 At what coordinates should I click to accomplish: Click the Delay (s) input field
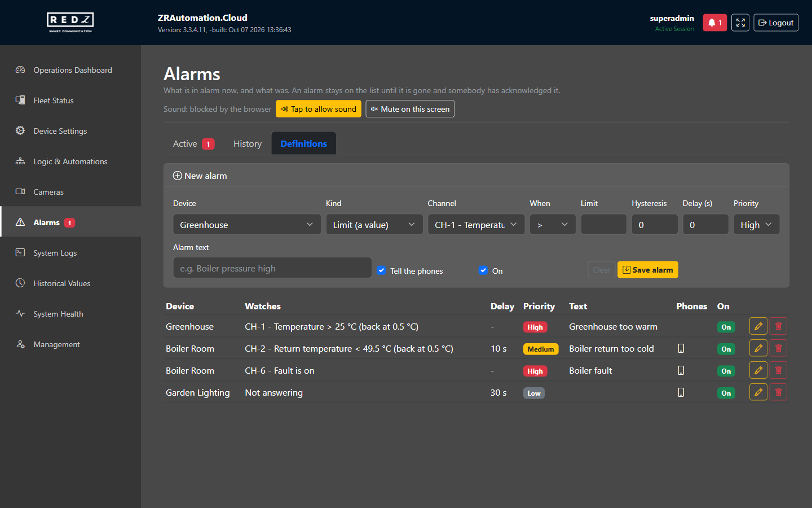pyautogui.click(x=705, y=225)
